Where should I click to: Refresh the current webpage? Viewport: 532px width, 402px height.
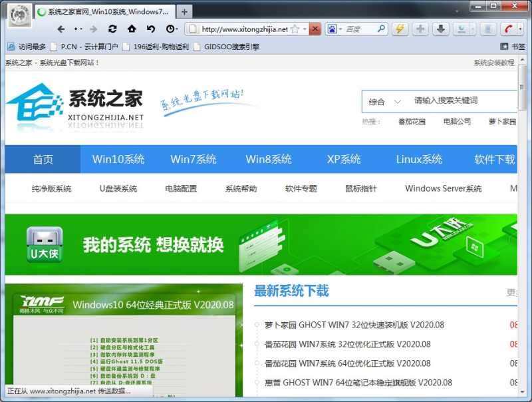(112, 29)
